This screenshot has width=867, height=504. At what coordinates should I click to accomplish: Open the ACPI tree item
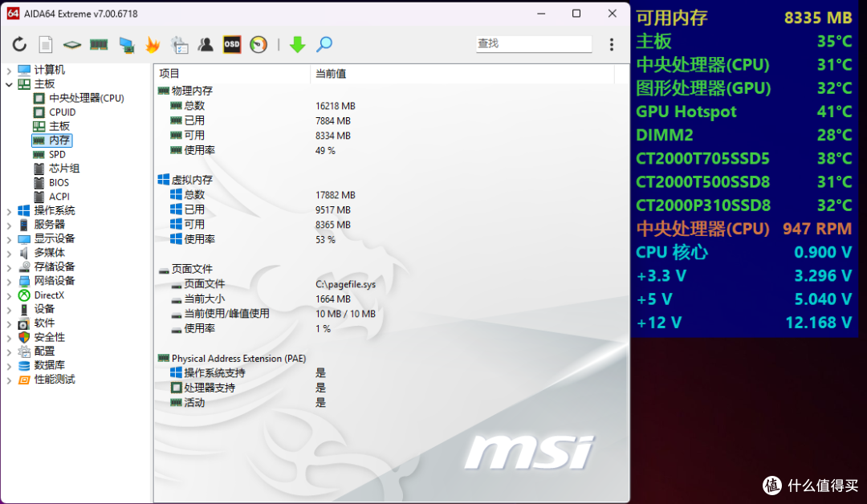click(59, 197)
